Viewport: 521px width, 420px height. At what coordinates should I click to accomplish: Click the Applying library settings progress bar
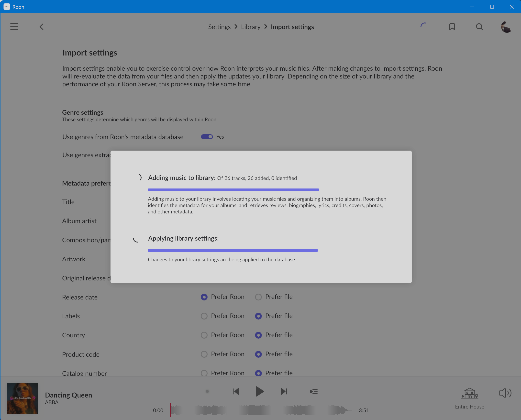(233, 251)
